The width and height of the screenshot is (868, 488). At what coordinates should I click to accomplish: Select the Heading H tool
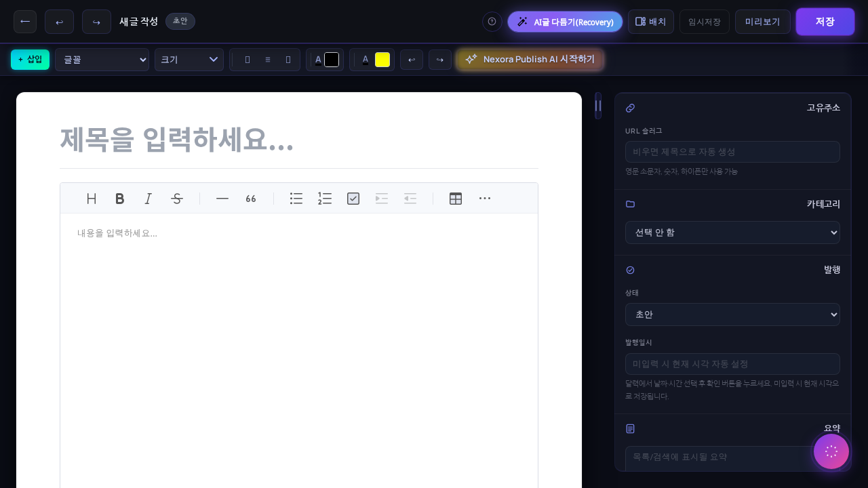pyautogui.click(x=92, y=199)
